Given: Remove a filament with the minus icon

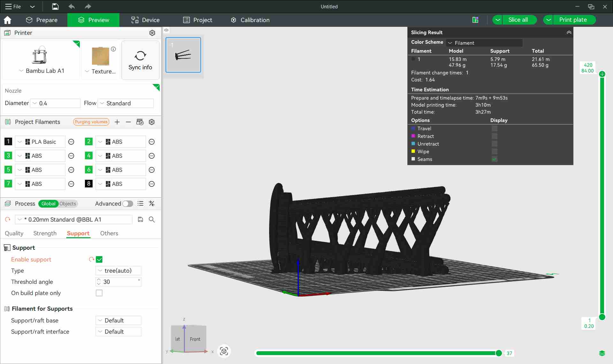Looking at the screenshot, I should [x=128, y=122].
